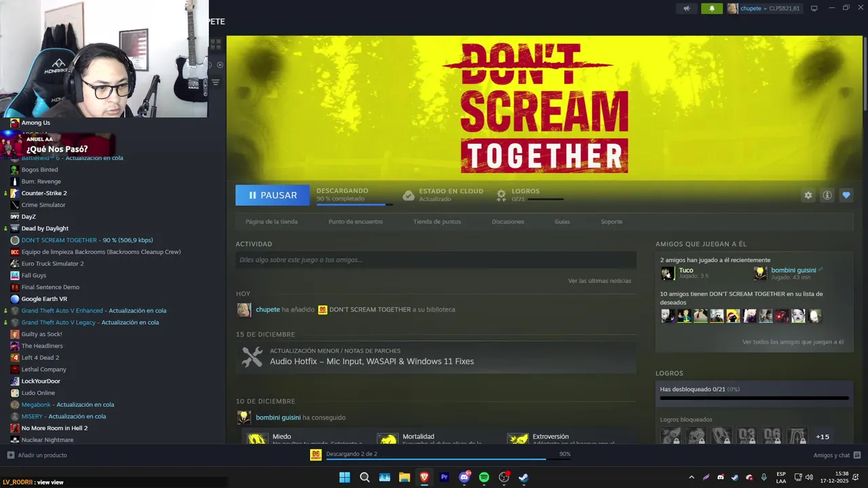Open Estado en Cloud status icon
This screenshot has width=868, height=488.
coord(408,195)
